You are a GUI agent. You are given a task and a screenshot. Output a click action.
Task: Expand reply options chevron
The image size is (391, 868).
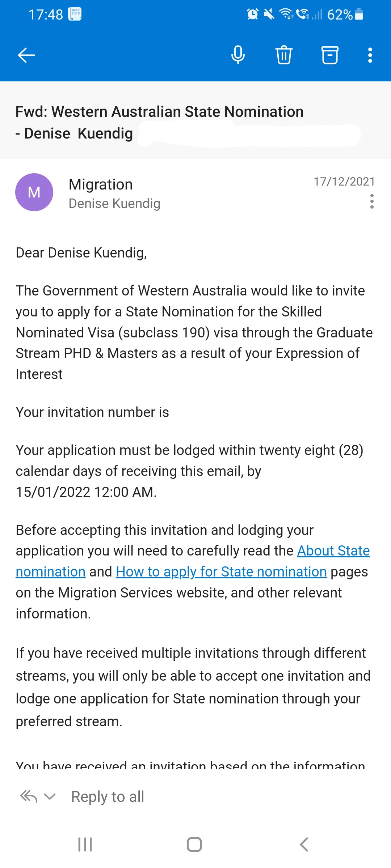(50, 796)
